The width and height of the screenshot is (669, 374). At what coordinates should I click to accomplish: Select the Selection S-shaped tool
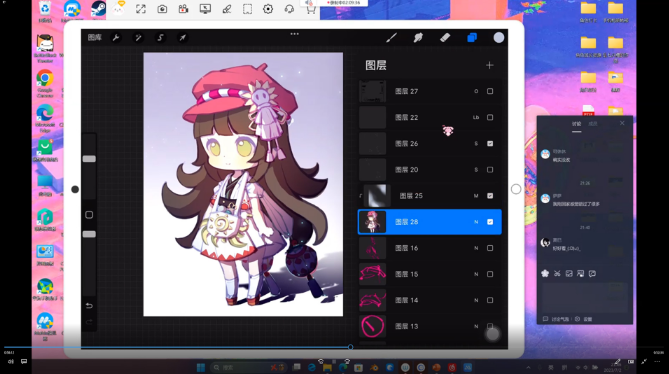click(160, 38)
